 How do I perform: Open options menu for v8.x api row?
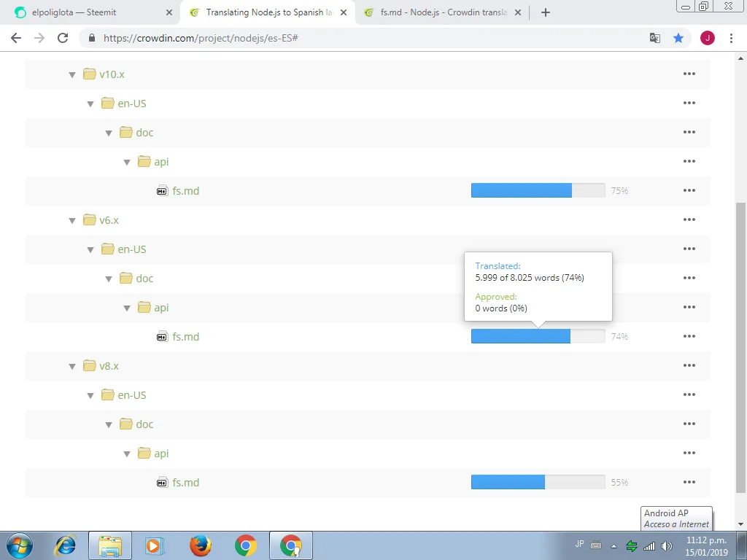689,453
